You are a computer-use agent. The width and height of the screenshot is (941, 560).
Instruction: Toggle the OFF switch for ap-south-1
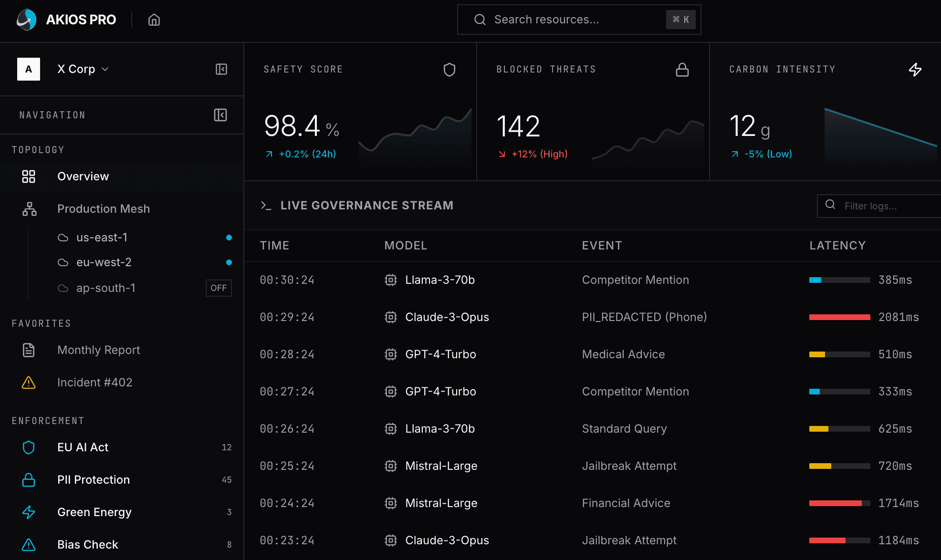(219, 288)
